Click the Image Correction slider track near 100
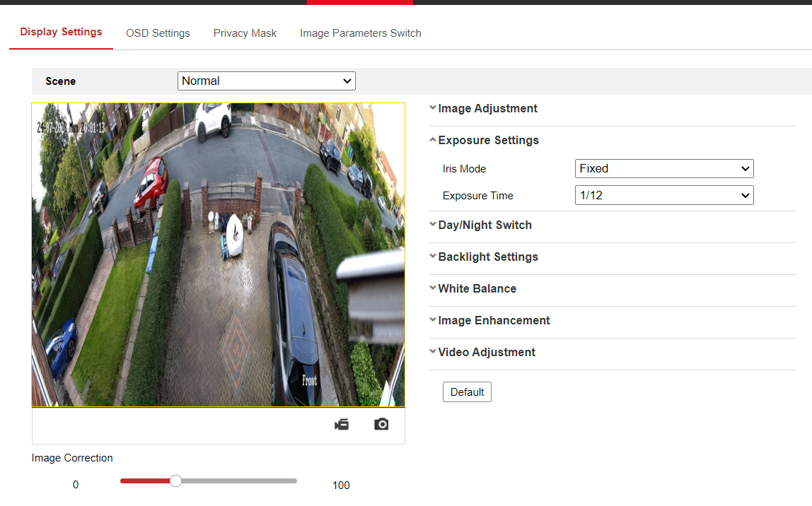This screenshot has height=506, width=812. [x=290, y=481]
